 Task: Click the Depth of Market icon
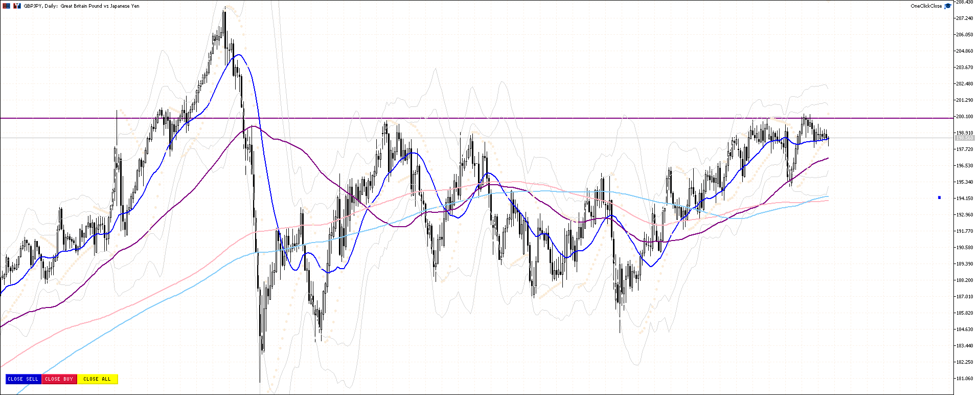tap(17, 6)
